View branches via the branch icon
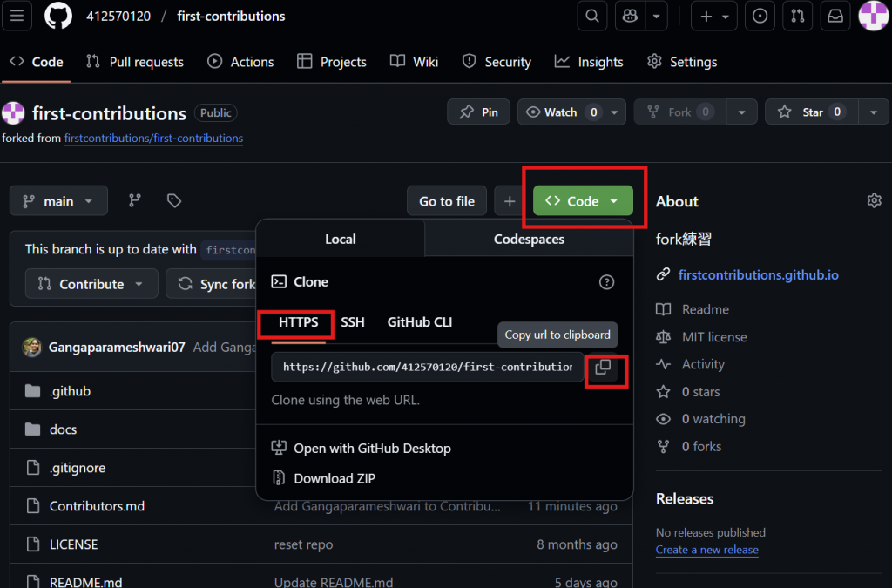Viewport: 892px width, 588px height. 135,200
